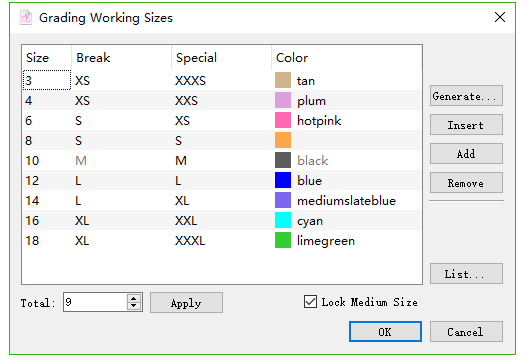528x360 pixels.
Task: Click the Total number input field
Action: click(95, 302)
